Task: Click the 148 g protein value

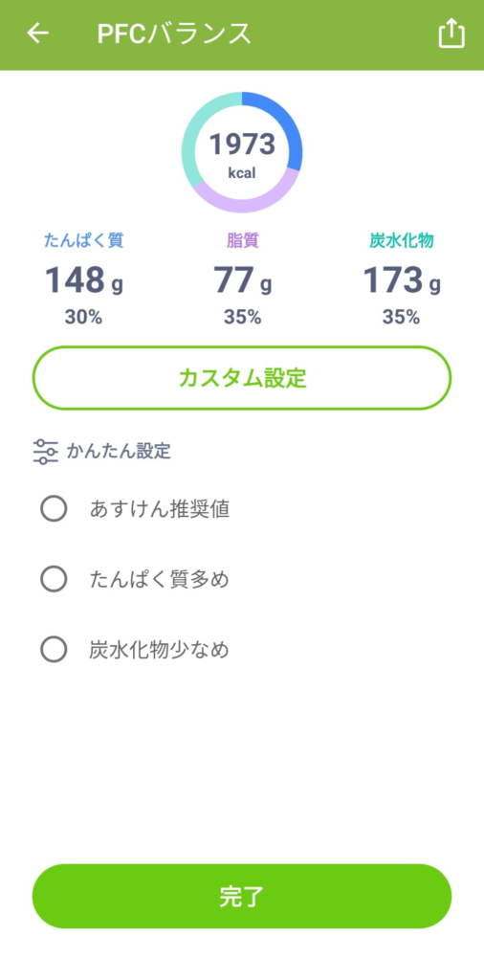Action: coord(83,280)
